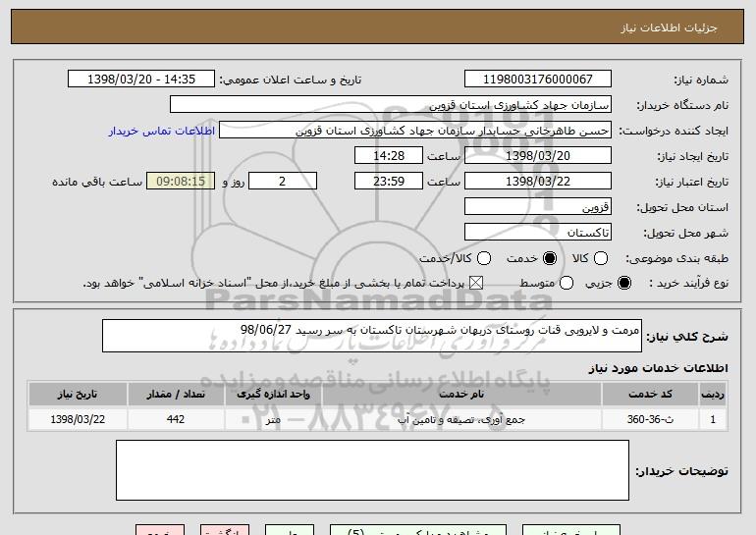756x535 pixels.
Task: Click the service code cell ث-36-360
Action: tap(650, 419)
